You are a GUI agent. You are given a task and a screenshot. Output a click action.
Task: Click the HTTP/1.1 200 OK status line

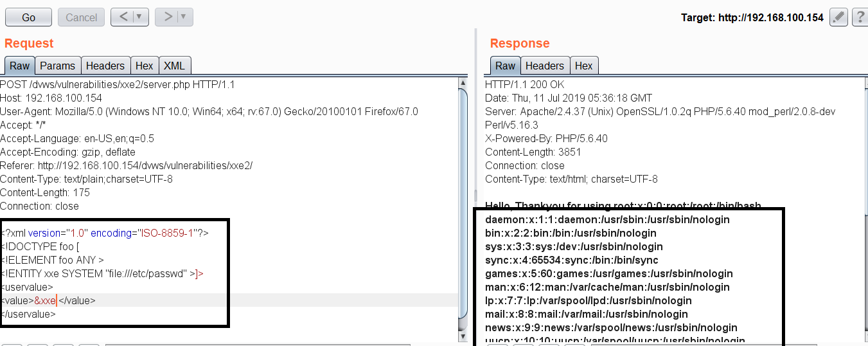(525, 85)
